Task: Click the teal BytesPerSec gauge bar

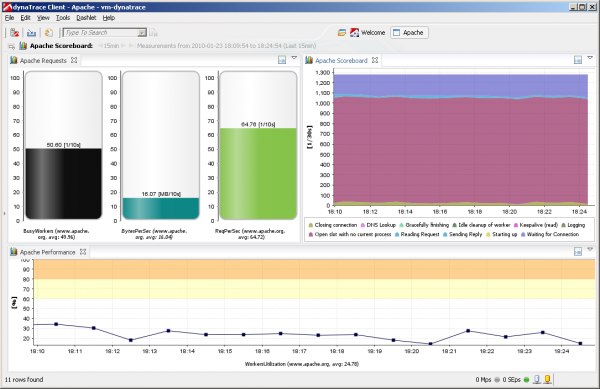Action: (x=161, y=208)
